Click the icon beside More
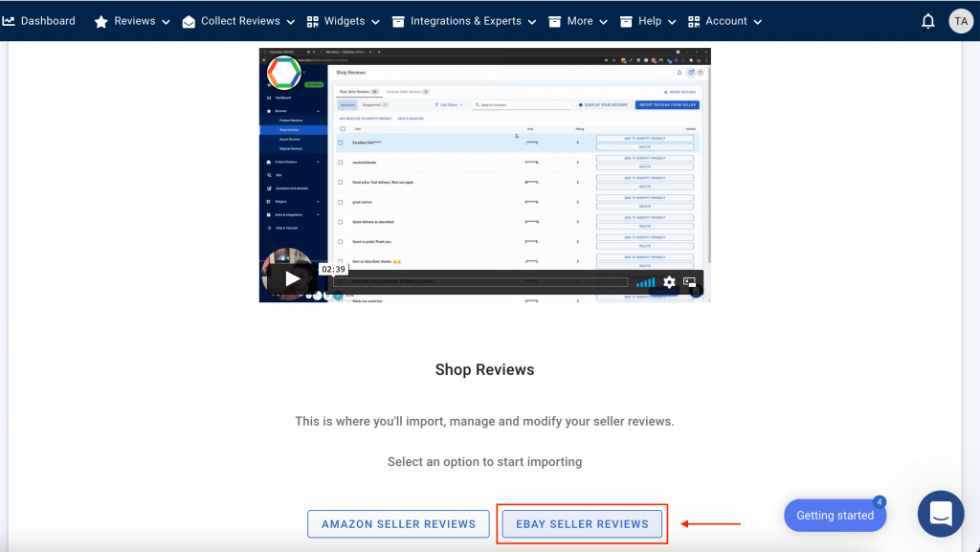980x552 pixels. [x=554, y=22]
